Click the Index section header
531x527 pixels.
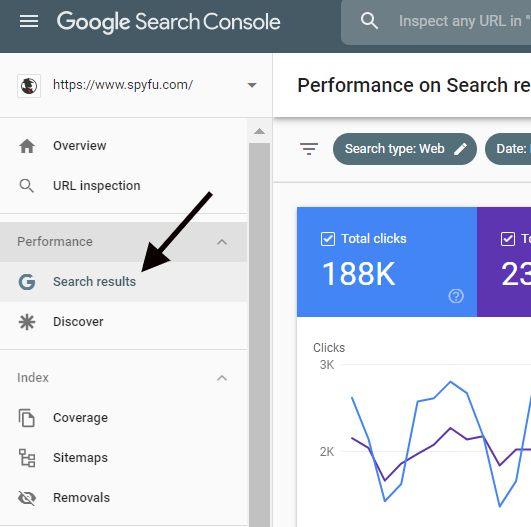coord(124,378)
